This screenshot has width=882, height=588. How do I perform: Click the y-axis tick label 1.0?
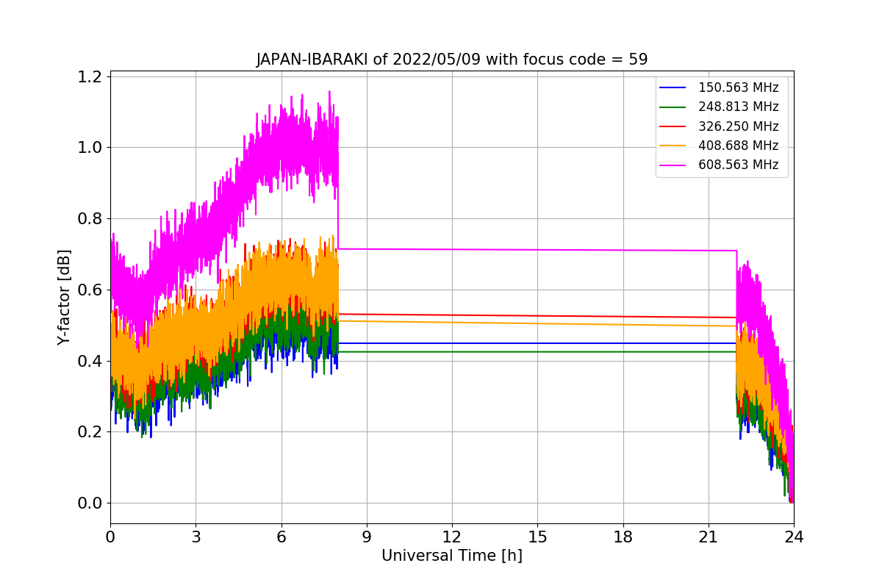90,148
